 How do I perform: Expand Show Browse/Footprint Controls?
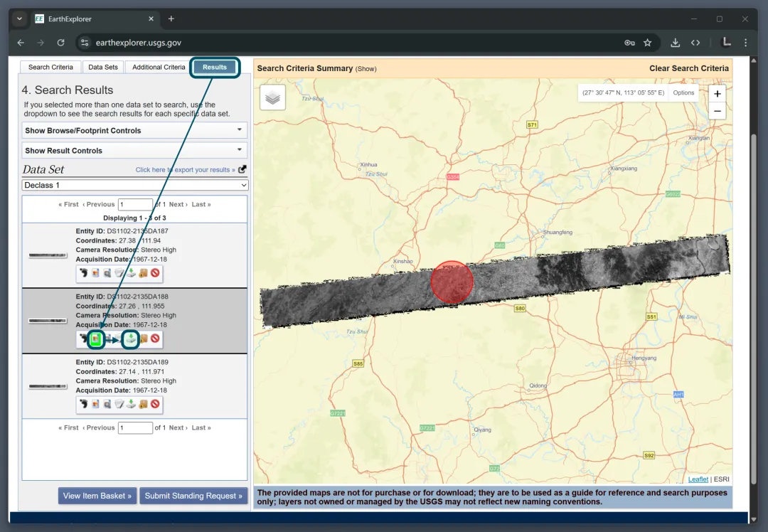click(134, 130)
